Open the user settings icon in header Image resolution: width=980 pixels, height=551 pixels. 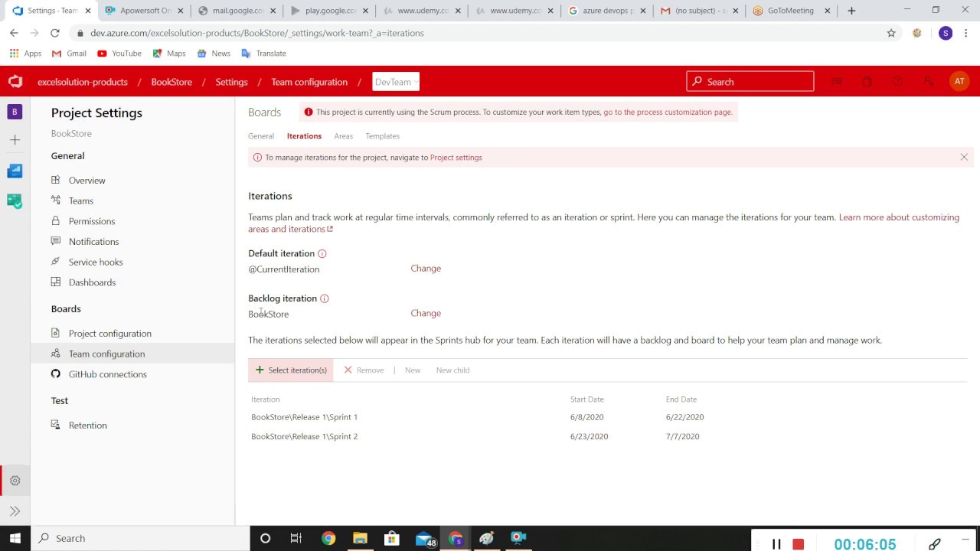(929, 81)
